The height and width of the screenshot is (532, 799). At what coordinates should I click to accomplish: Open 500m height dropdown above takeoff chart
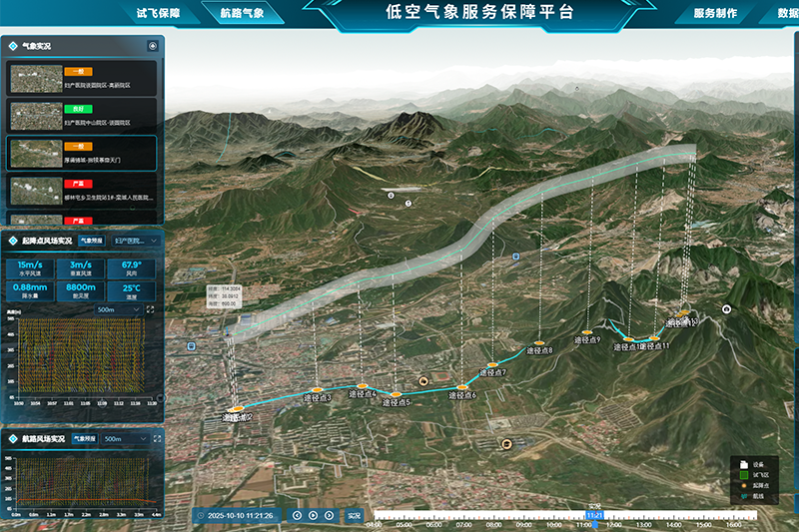tap(118, 310)
